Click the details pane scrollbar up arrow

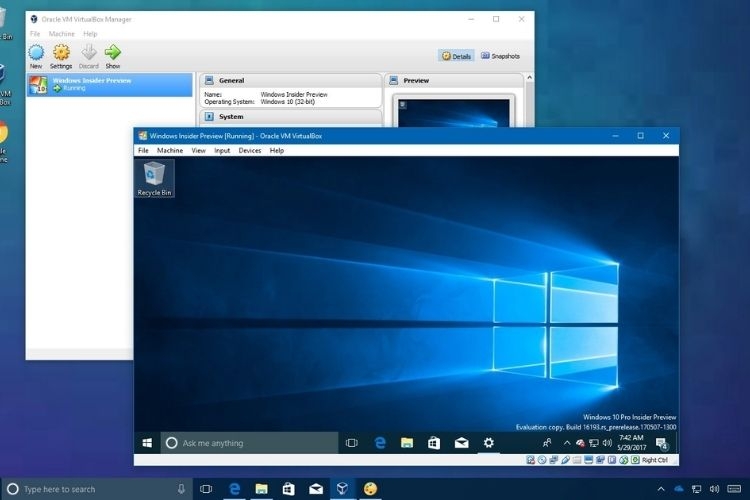tap(529, 78)
